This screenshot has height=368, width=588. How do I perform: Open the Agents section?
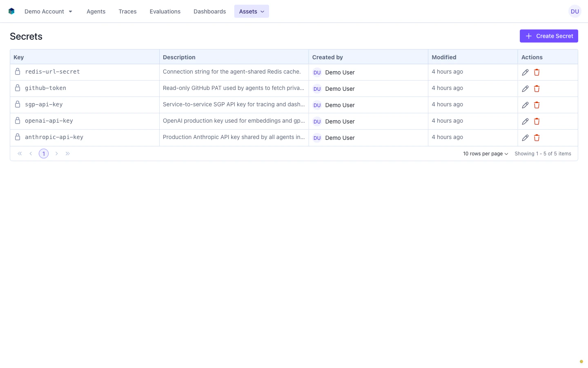click(96, 11)
